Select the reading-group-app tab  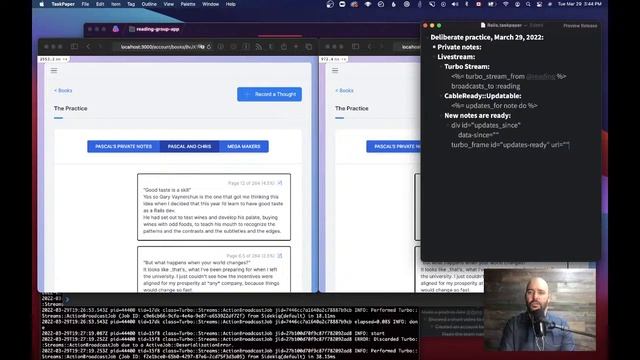point(154,29)
